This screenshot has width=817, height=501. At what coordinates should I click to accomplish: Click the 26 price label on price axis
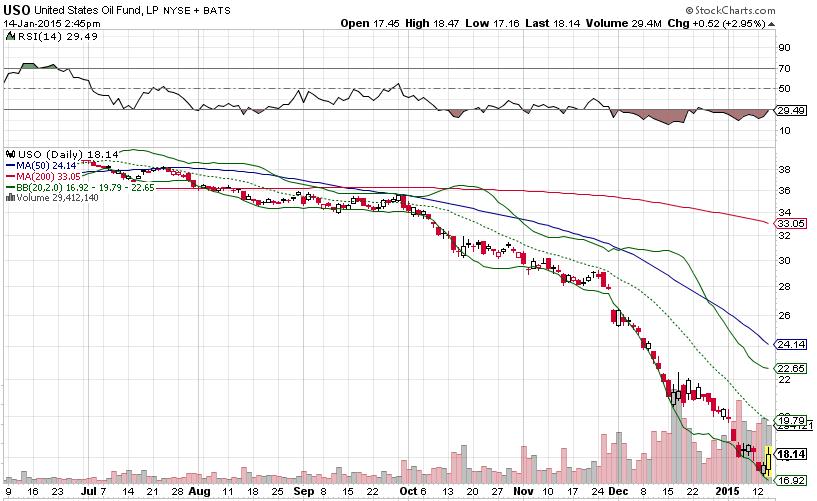click(x=784, y=316)
